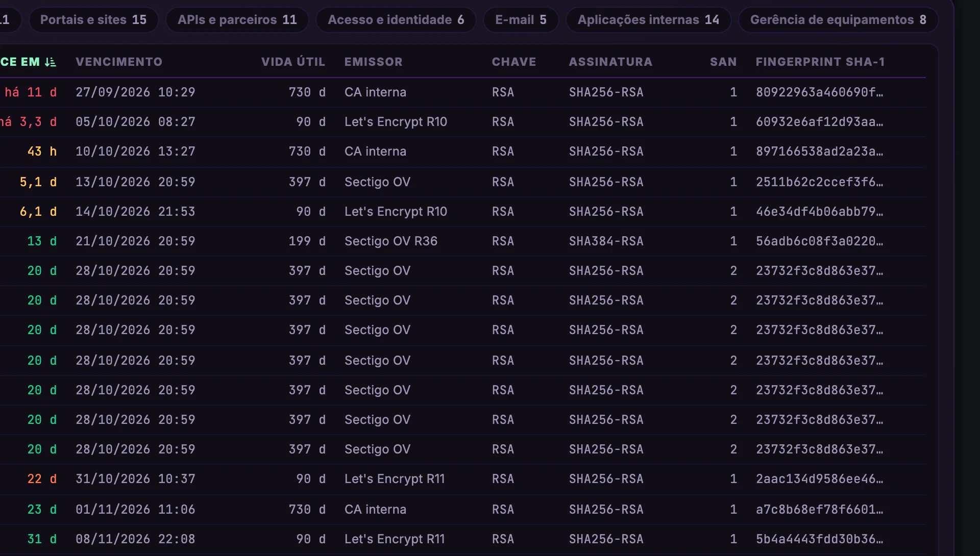The height and width of the screenshot is (556, 980).
Task: Sort by the SAN column header
Action: click(723, 62)
